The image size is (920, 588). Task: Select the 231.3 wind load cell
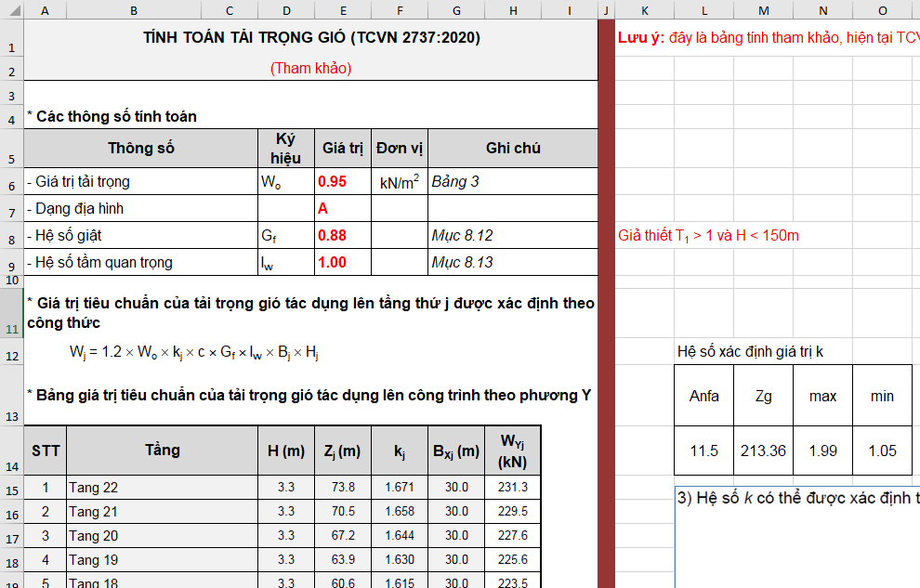pyautogui.click(x=513, y=487)
